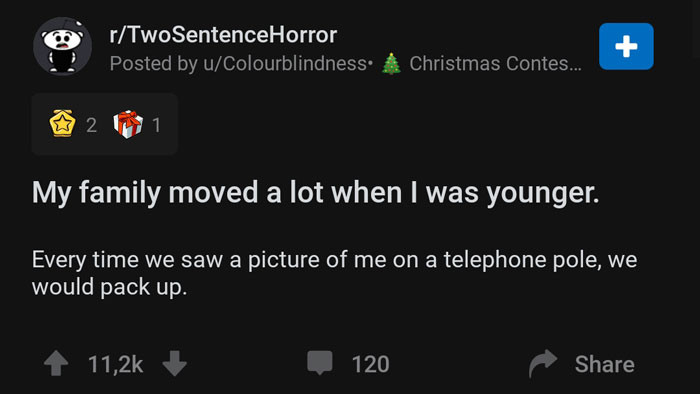Click the wrapped gift award icon
The image size is (700, 394).
pos(128,124)
